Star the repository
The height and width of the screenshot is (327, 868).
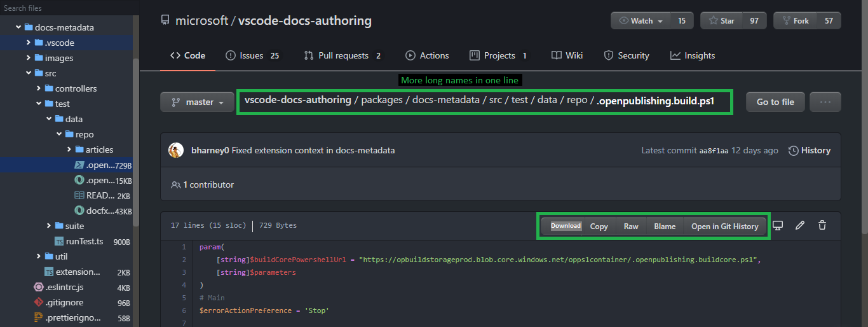coord(721,20)
